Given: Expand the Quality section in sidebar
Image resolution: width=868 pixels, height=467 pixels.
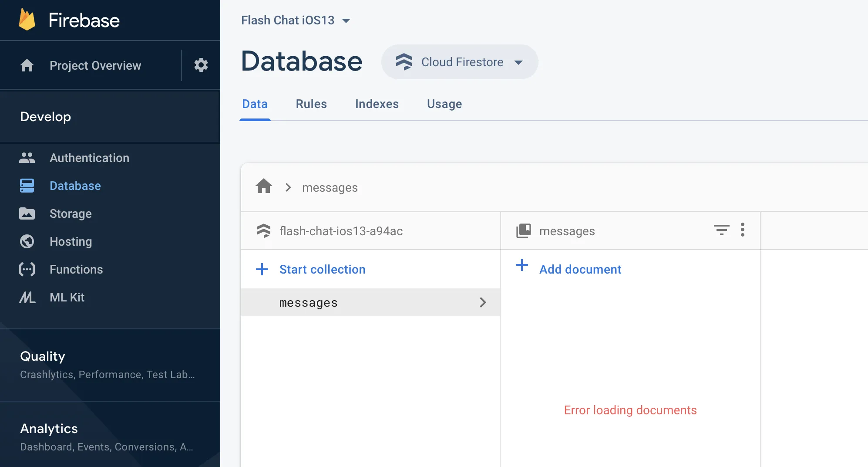Looking at the screenshot, I should coord(43,356).
